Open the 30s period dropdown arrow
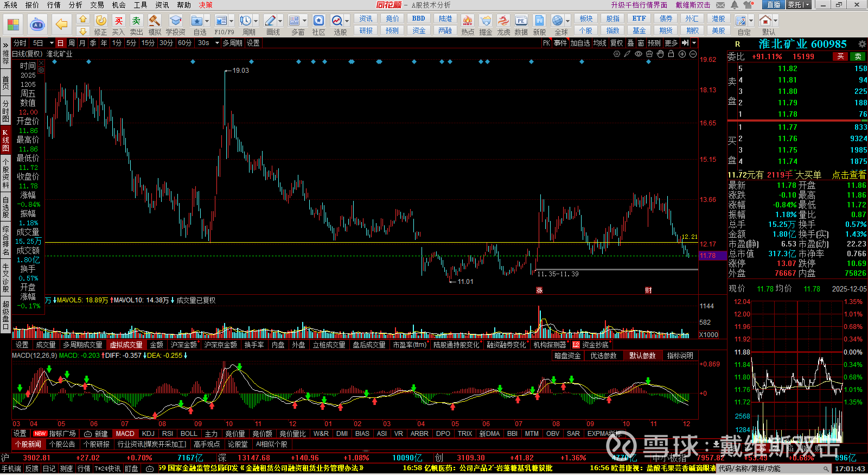The image size is (868, 475). pyautogui.click(x=217, y=43)
